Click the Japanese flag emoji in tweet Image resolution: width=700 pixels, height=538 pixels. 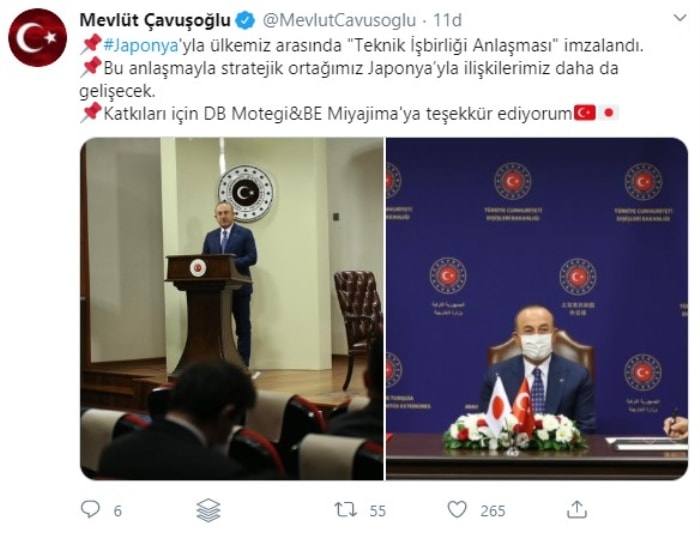click(608, 113)
